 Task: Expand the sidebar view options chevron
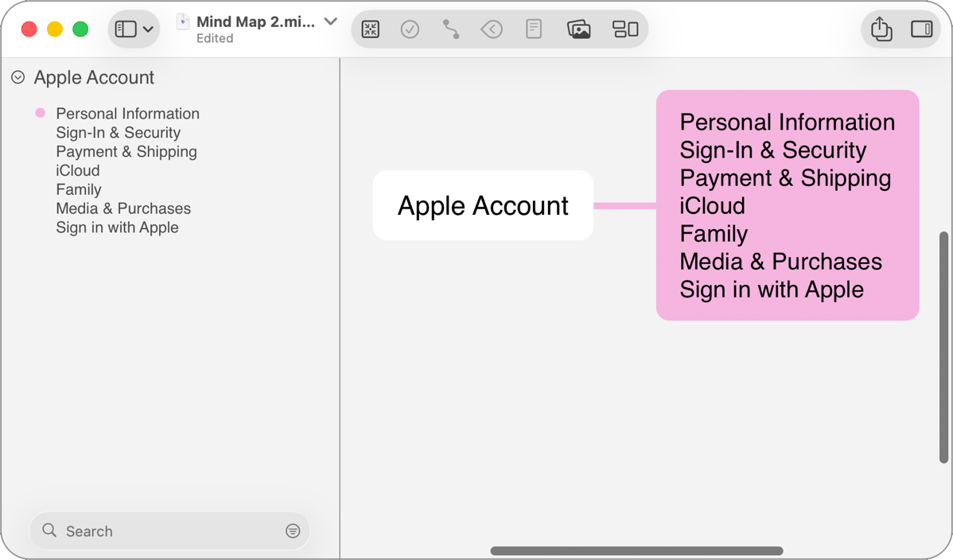tap(148, 29)
